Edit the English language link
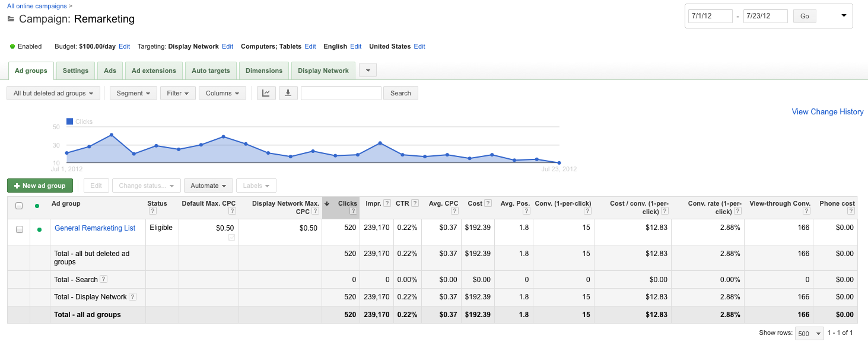Viewport: 868px width, 342px height. click(x=356, y=46)
